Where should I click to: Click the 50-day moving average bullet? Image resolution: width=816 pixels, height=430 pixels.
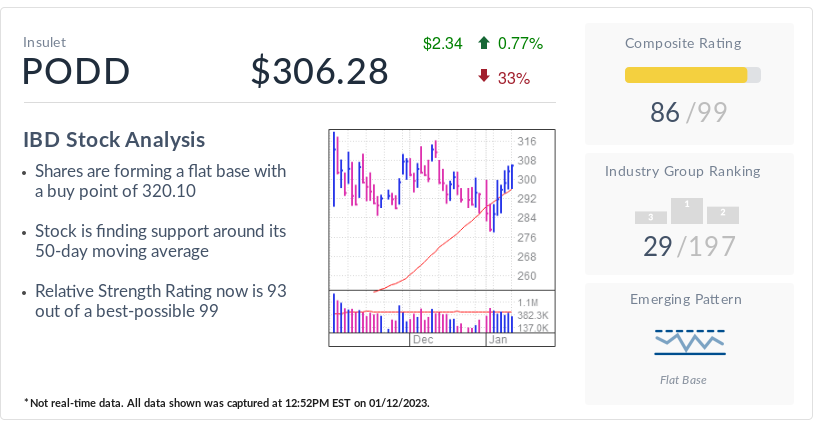coord(160,241)
